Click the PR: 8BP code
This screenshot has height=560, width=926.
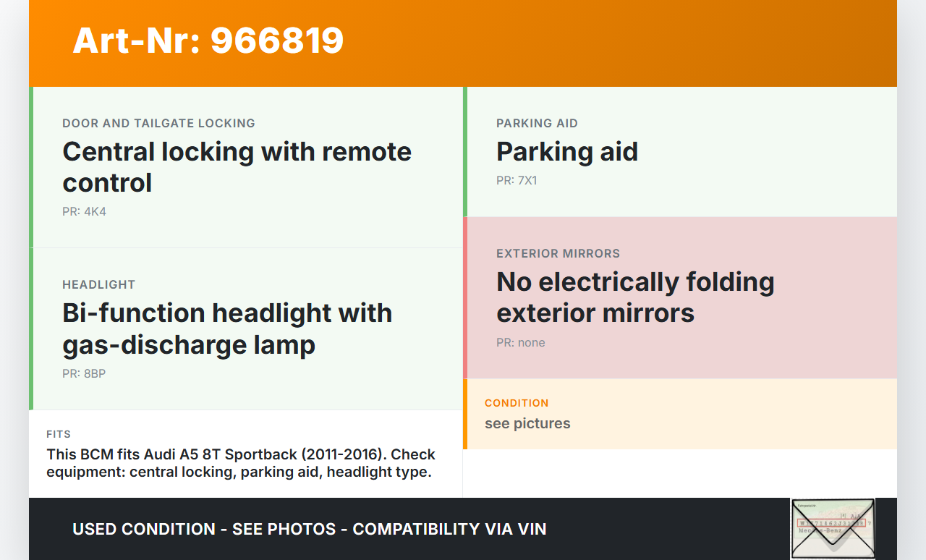coord(84,374)
